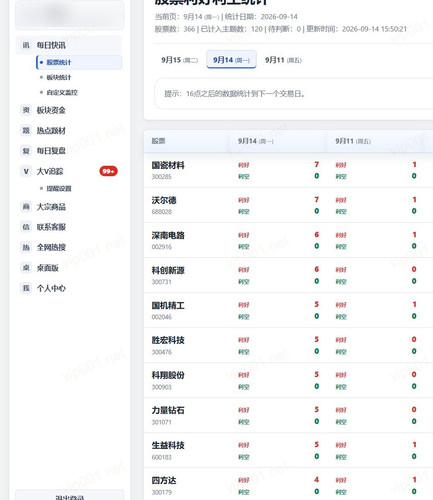Click stock code 002046

click(x=162, y=317)
